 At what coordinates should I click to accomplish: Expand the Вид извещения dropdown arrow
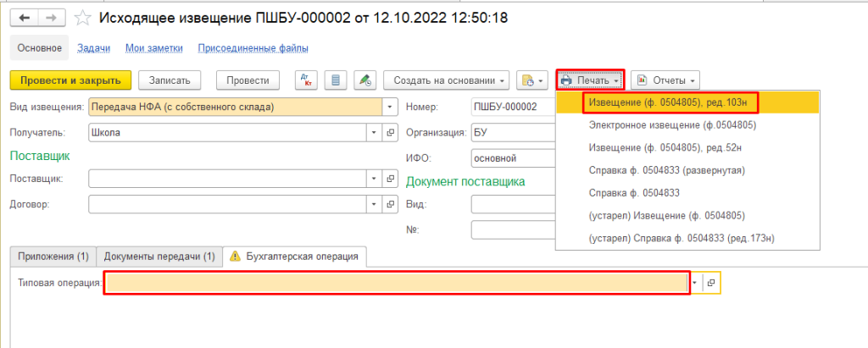click(390, 108)
